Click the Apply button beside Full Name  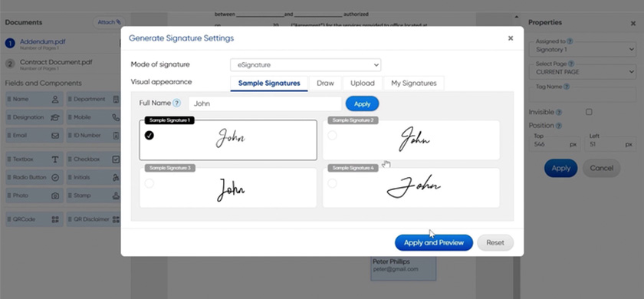[x=362, y=104]
